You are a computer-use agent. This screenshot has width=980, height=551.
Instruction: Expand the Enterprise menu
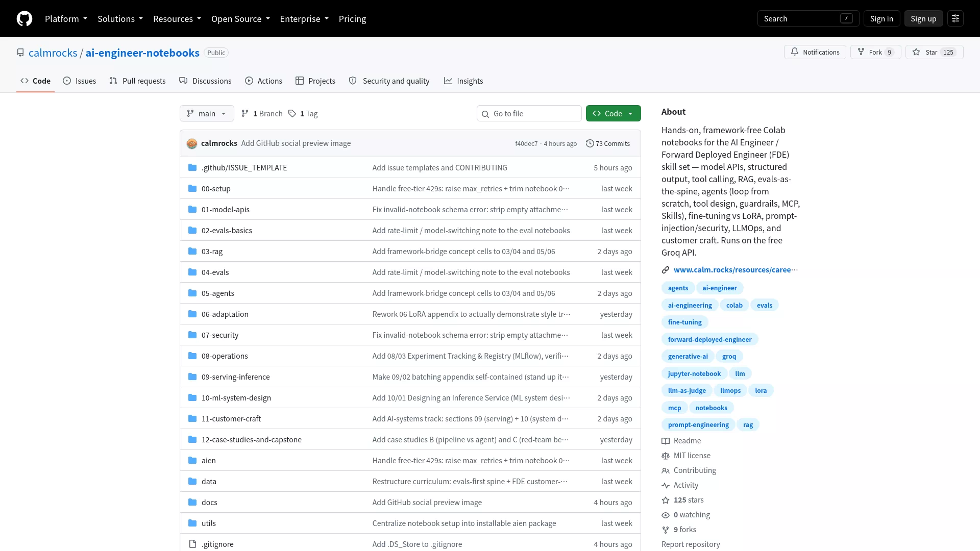304,19
